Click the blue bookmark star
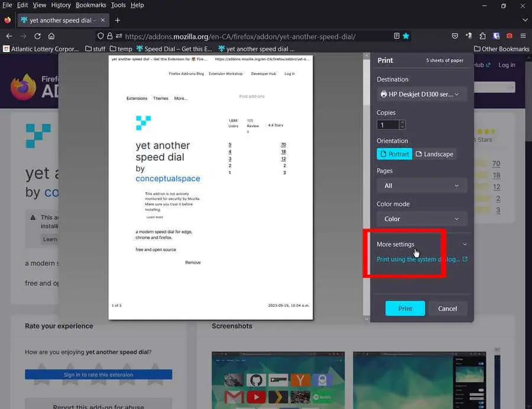Viewport: 532px width, 409px height. click(x=406, y=36)
